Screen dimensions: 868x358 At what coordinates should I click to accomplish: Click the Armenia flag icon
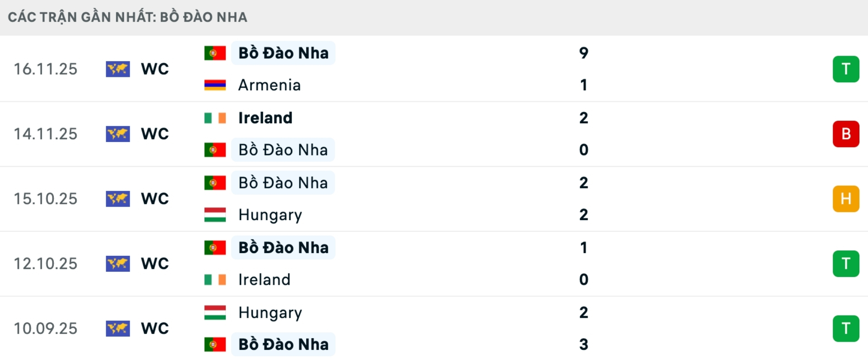215,85
